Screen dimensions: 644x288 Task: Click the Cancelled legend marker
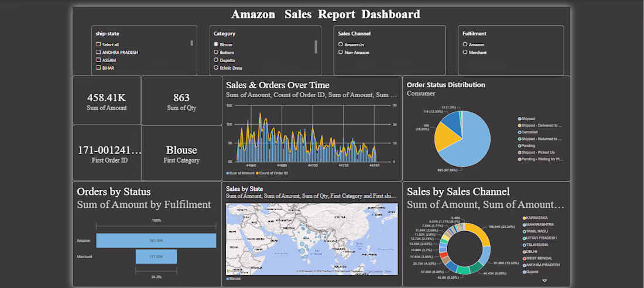519,132
